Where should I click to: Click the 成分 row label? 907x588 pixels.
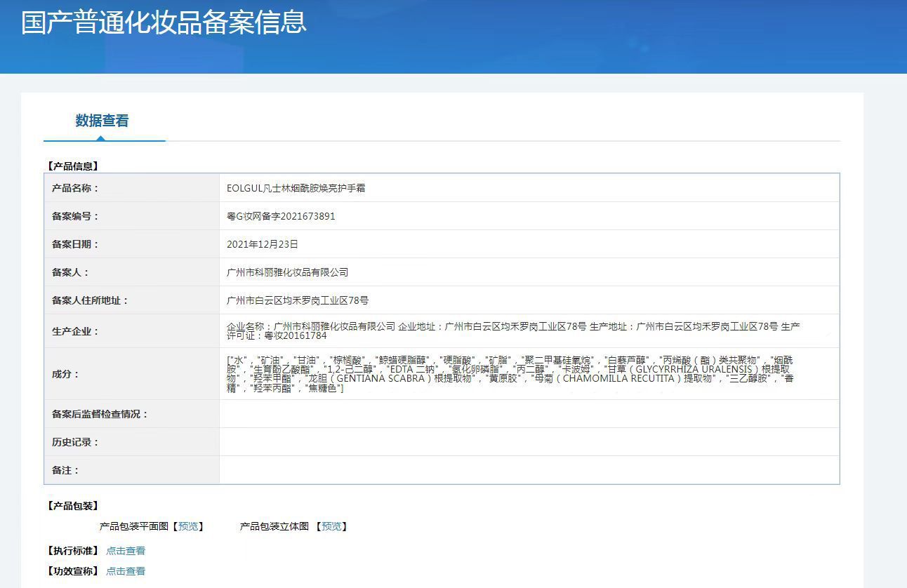click(66, 374)
